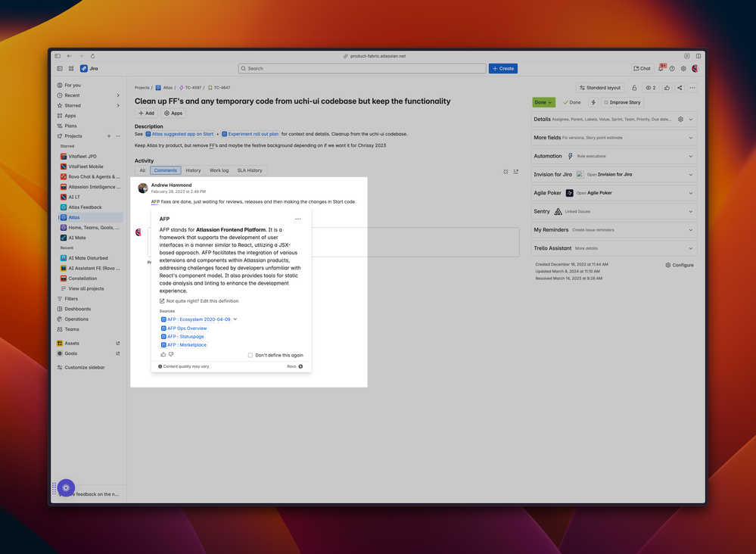
Task: Open the app switcher grid icon
Action: pyautogui.click(x=71, y=68)
